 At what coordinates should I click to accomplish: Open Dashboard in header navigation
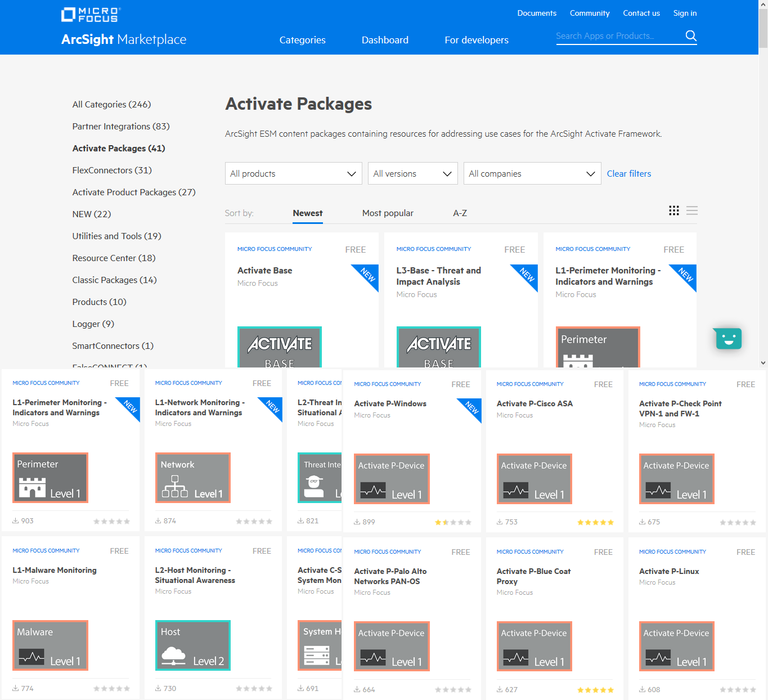point(385,40)
